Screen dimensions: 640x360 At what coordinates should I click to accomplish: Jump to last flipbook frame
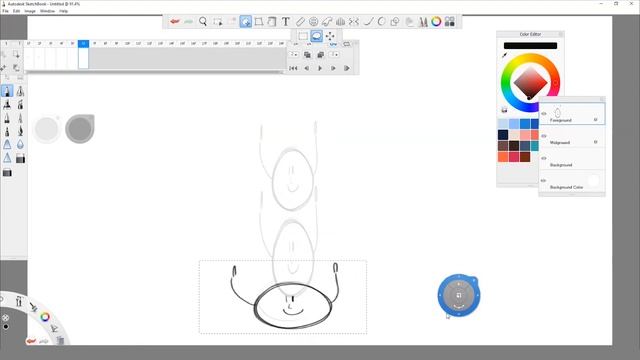pos(347,68)
